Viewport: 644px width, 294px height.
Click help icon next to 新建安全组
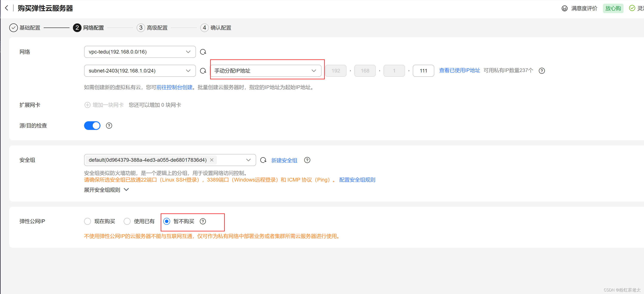(307, 160)
